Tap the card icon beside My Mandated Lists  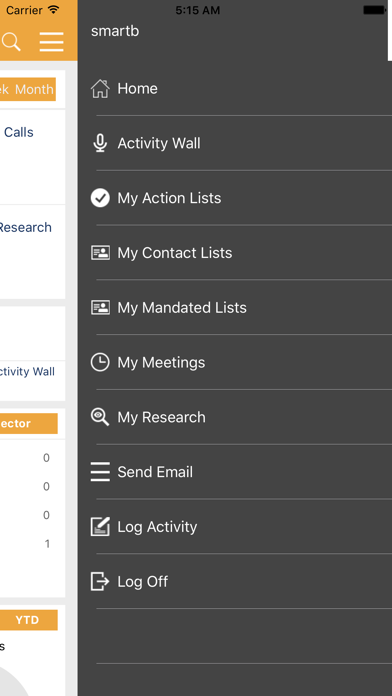coord(100,307)
